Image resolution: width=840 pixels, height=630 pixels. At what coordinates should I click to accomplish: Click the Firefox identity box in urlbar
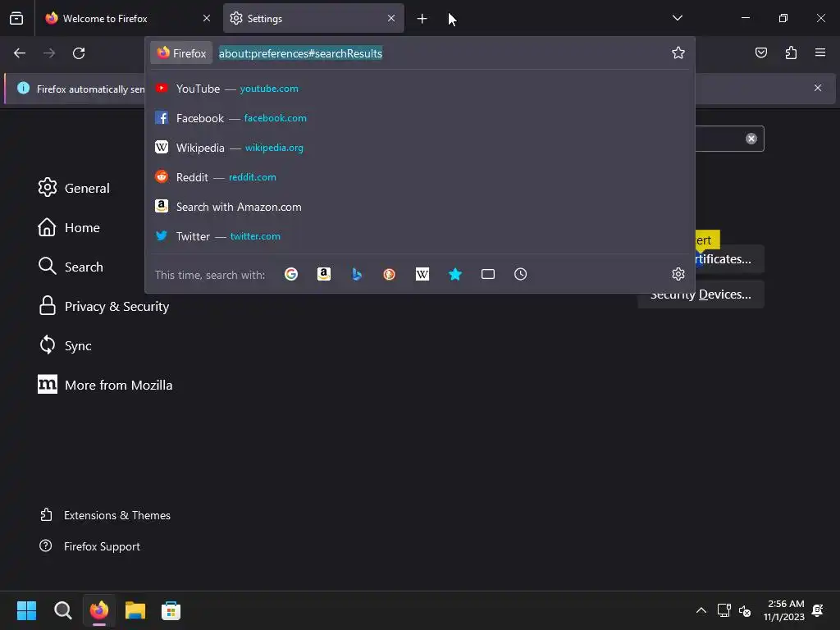pos(181,53)
